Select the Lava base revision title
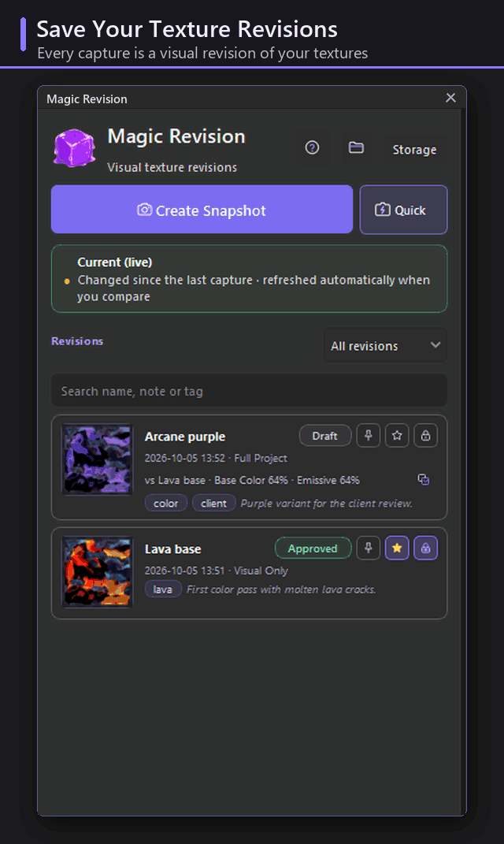504x844 pixels. tap(172, 549)
